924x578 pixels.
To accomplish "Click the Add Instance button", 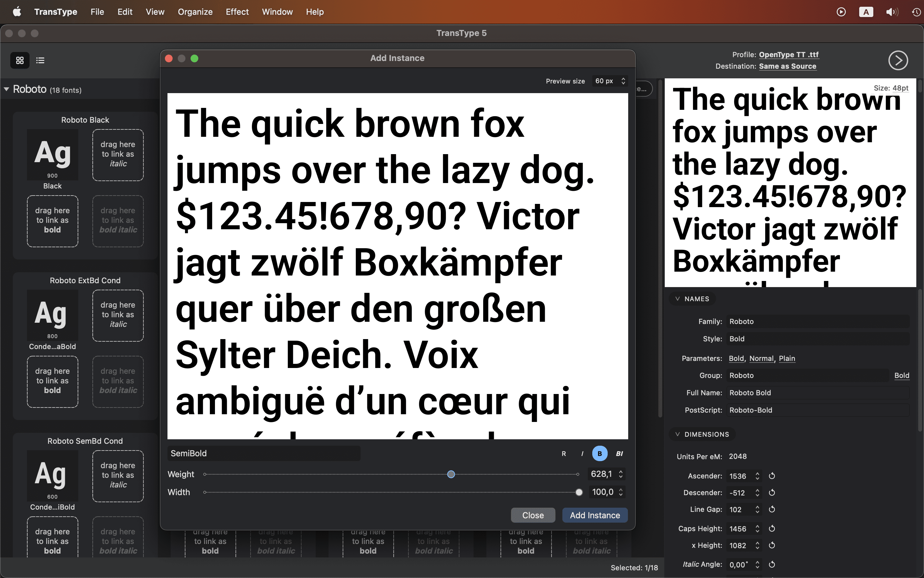I will [595, 515].
